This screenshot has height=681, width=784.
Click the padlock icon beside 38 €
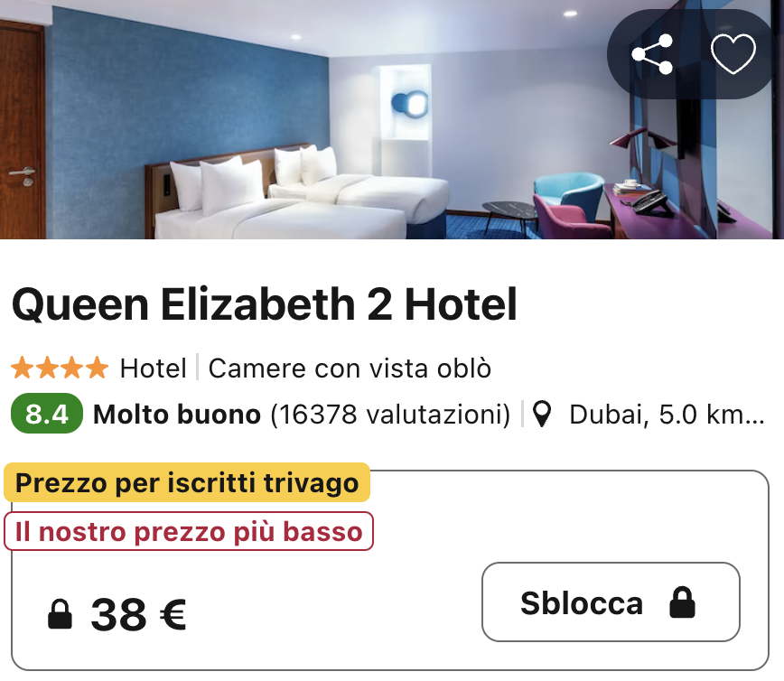(60, 614)
